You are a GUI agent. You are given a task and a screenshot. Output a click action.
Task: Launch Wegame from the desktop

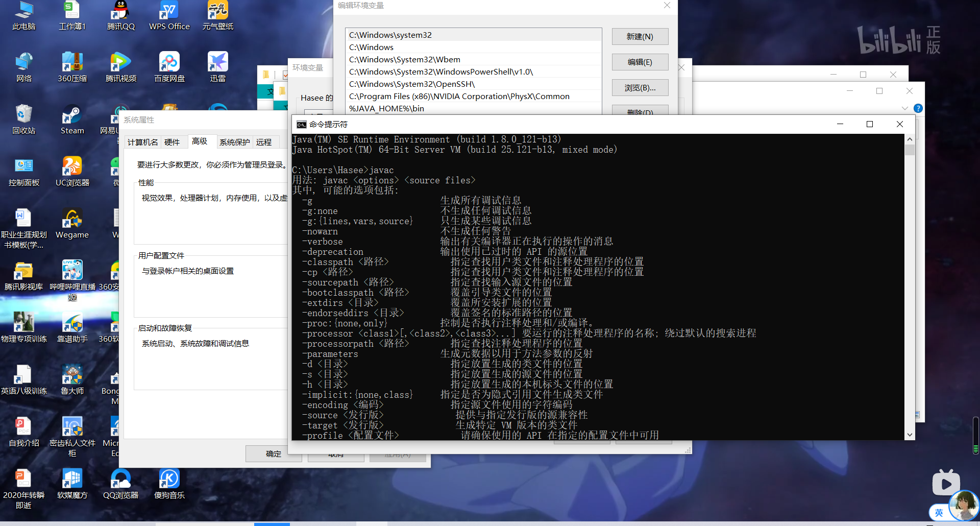[72, 223]
